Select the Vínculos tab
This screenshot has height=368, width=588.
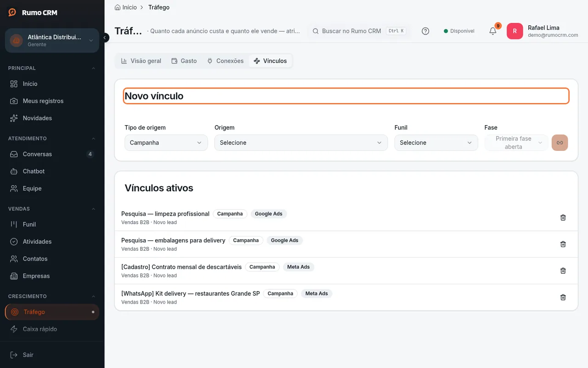point(270,61)
